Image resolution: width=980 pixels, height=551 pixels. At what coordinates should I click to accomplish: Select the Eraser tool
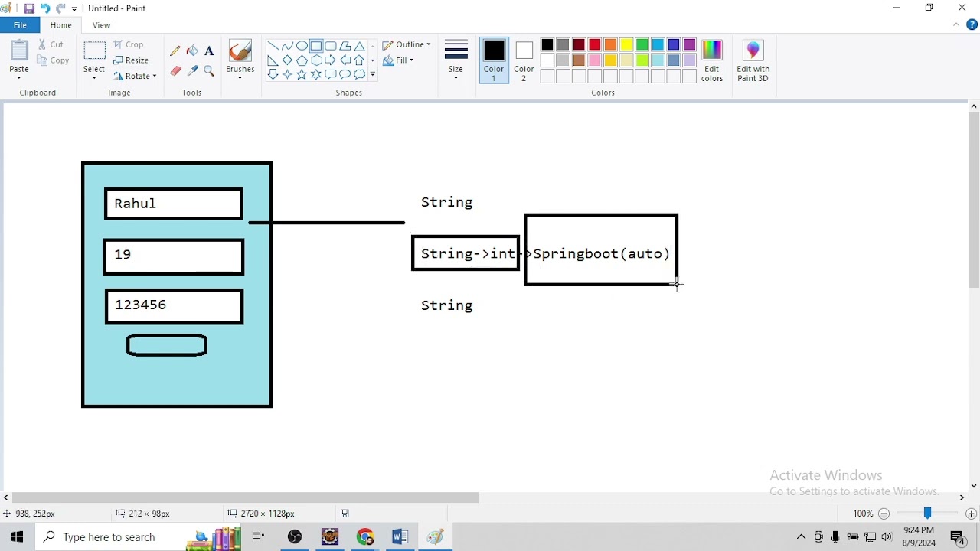175,71
